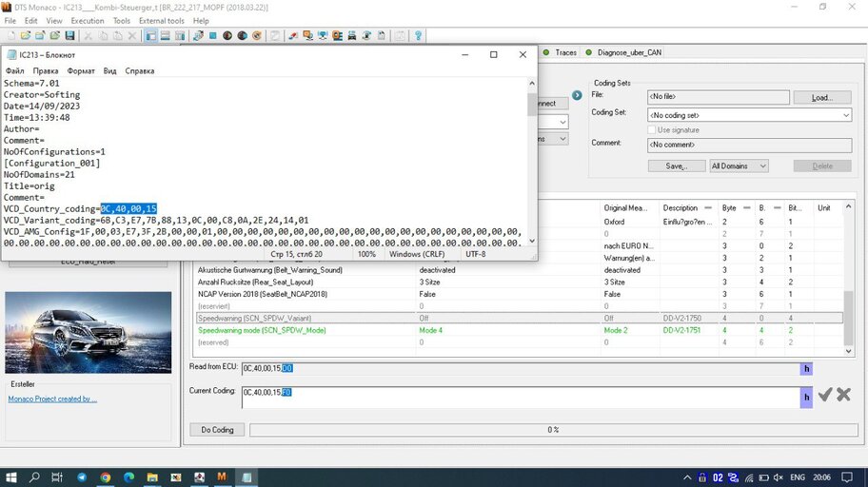868x487 pixels.
Task: Click the taskbar search magnifier icon
Action: pyautogui.click(x=34, y=477)
